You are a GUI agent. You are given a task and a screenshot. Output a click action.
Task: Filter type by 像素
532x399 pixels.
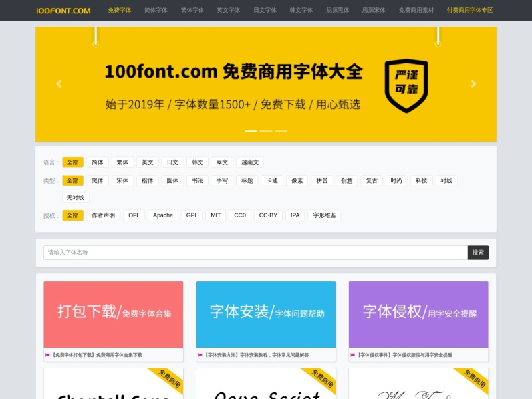(x=297, y=180)
